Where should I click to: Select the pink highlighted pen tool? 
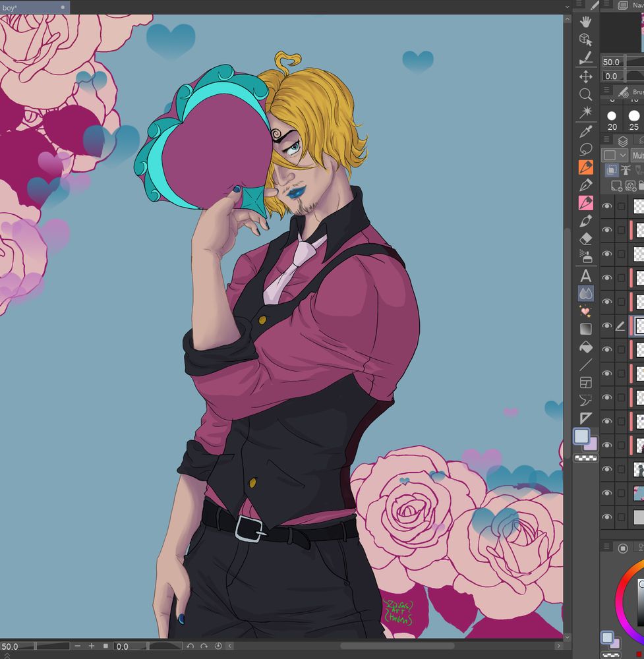click(x=585, y=202)
